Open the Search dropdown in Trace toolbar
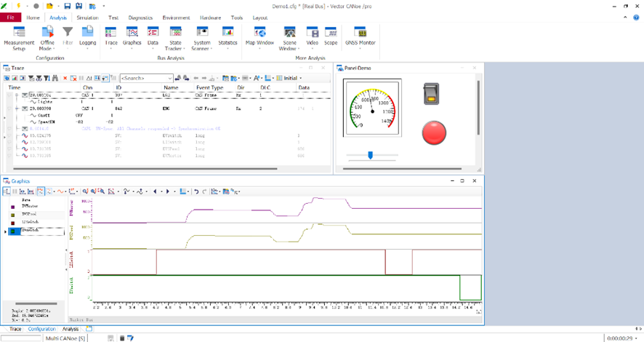 170,78
